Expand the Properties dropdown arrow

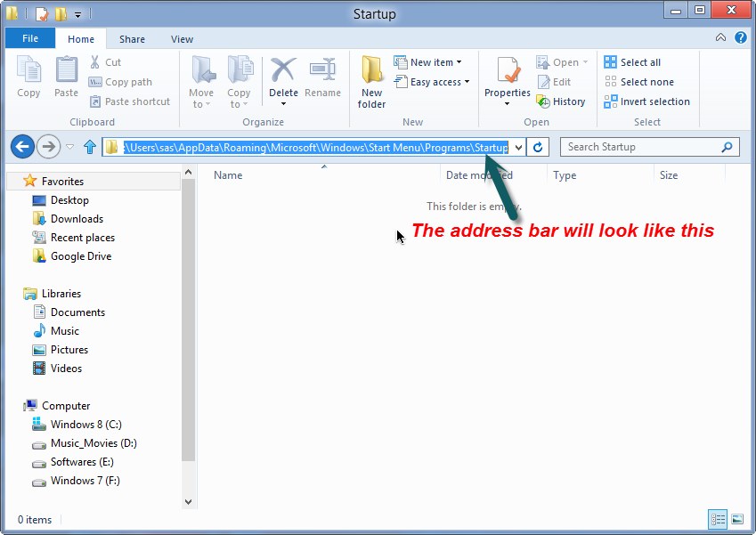[508, 103]
